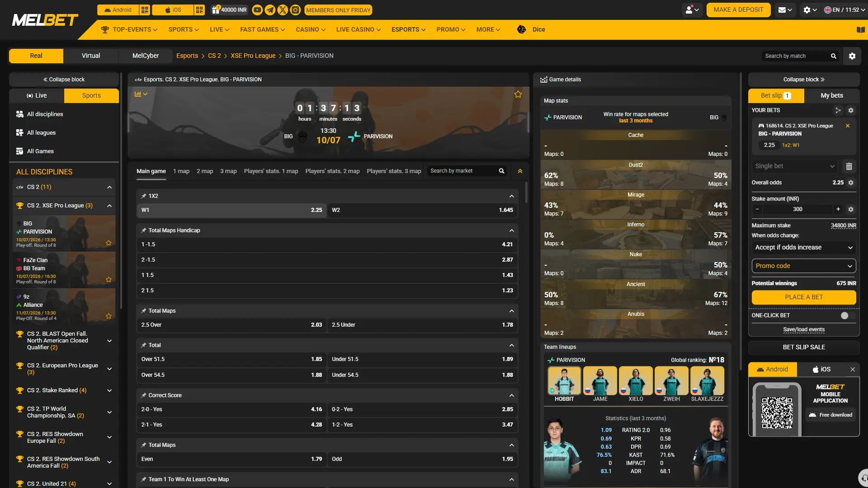Switch to Sports mode in sidebar
This screenshot has height=488, width=868.
point(91,95)
